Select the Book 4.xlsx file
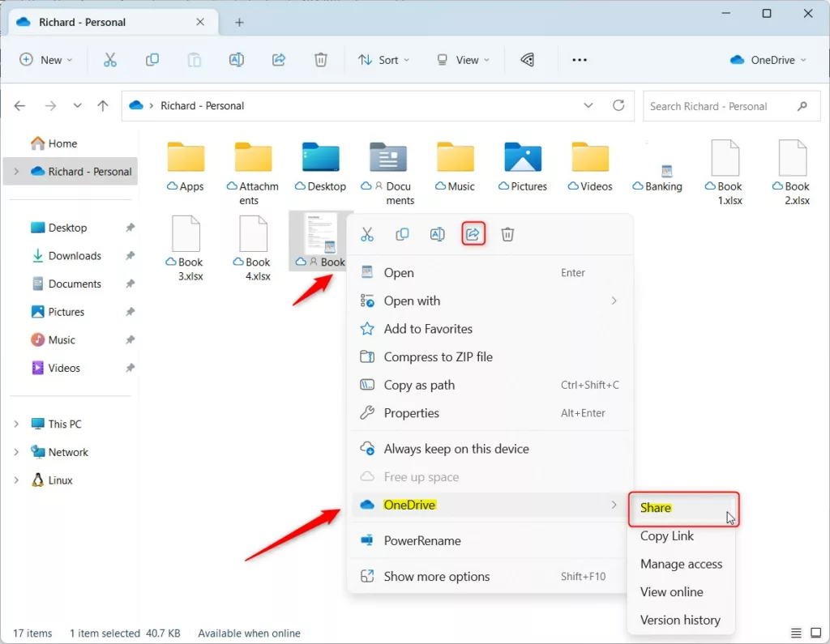The image size is (830, 644). point(253,248)
